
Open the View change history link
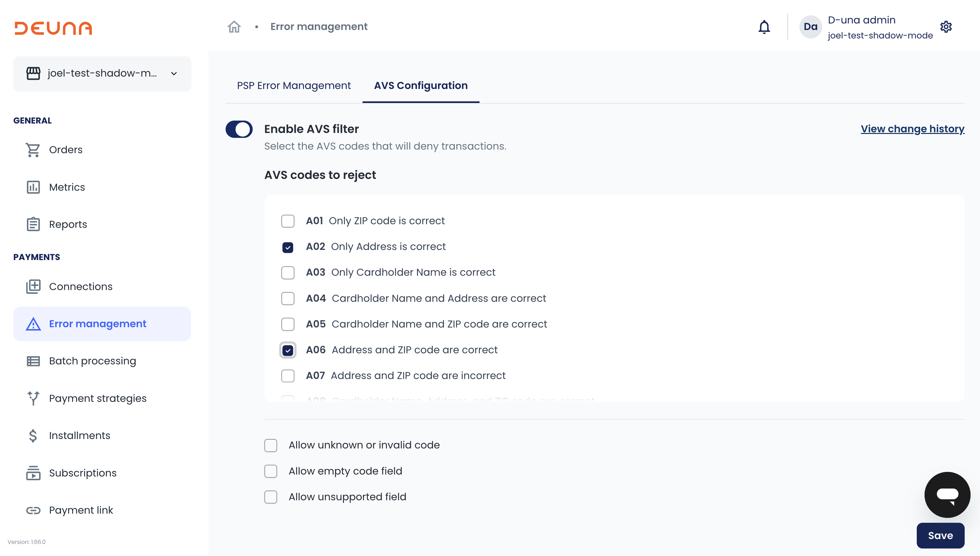point(912,129)
